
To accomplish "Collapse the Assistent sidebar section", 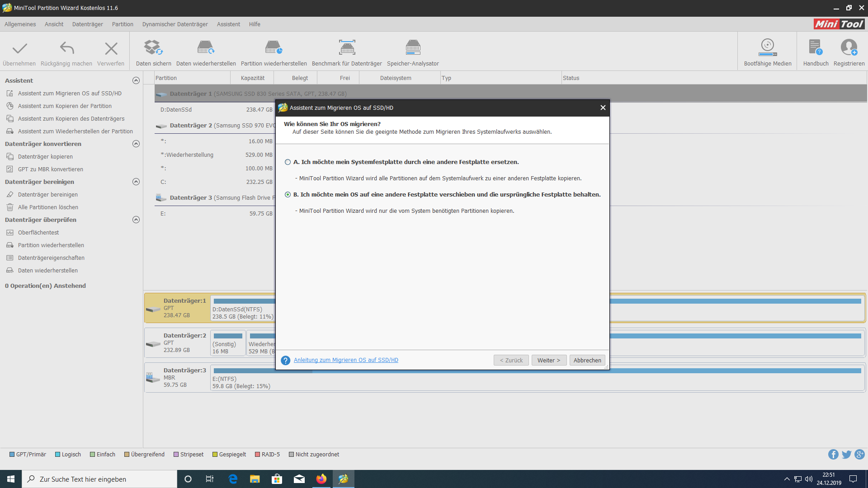I will pos(136,80).
